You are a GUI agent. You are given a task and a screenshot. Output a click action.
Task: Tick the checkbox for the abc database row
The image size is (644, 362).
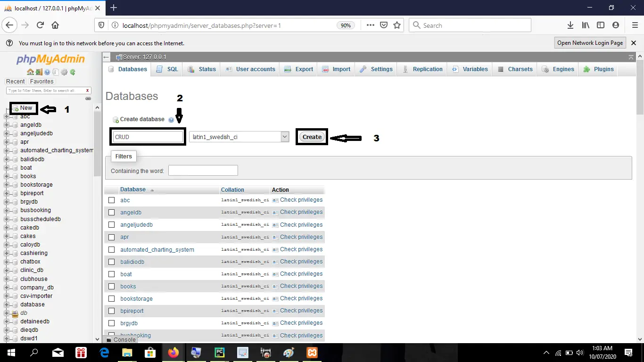click(x=112, y=200)
